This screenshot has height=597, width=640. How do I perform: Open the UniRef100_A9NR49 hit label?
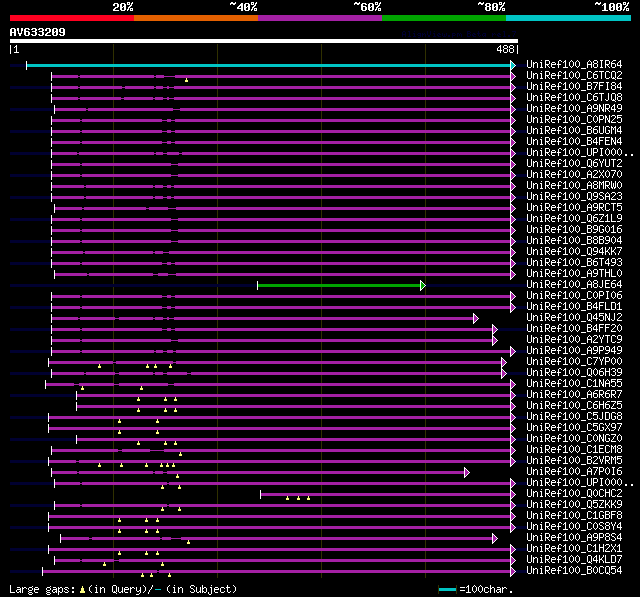(x=574, y=109)
